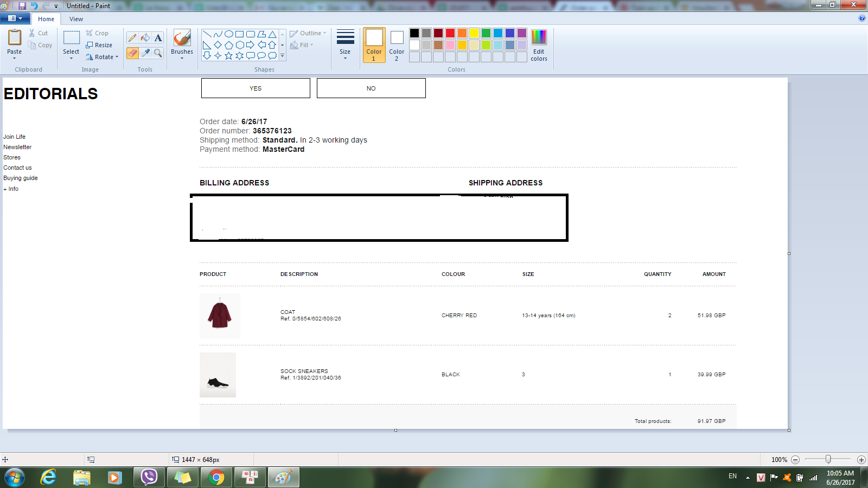Viewport: 868px width, 488px height.
Task: Click the Crop button
Action: tap(98, 33)
